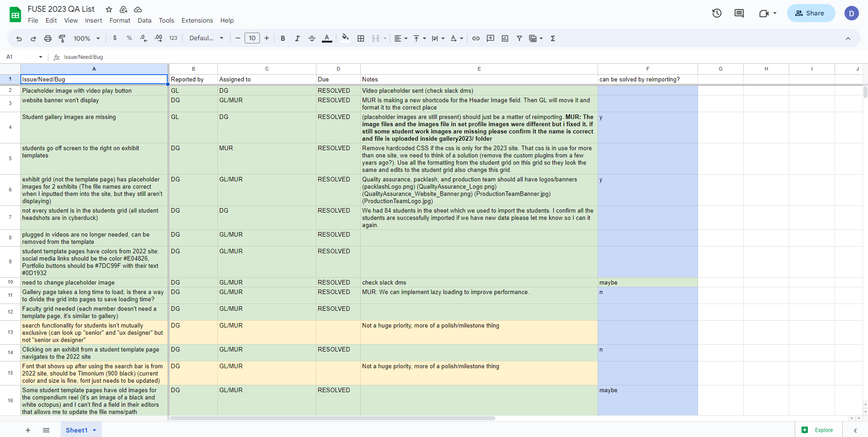Apply currency format with dollar icon
The height and width of the screenshot is (437, 868).
coord(115,38)
